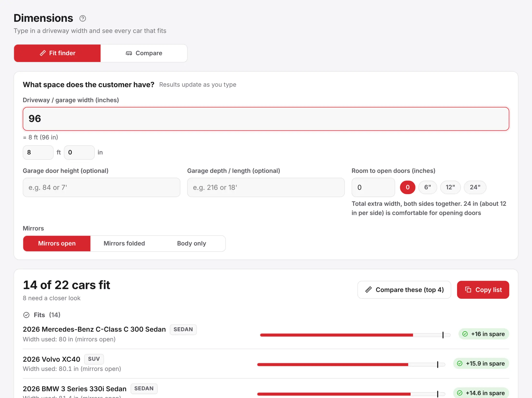532x398 pixels.
Task: Click the Garage door height input
Action: [102, 188]
